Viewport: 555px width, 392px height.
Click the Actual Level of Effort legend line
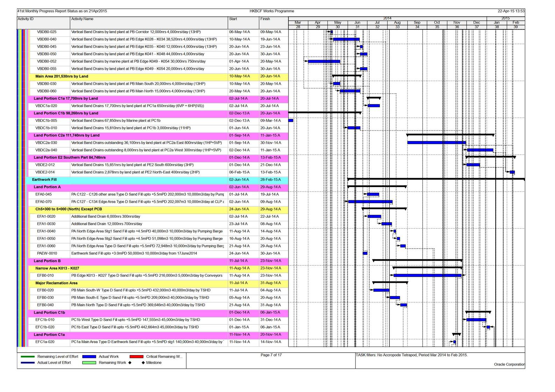point(28,363)
